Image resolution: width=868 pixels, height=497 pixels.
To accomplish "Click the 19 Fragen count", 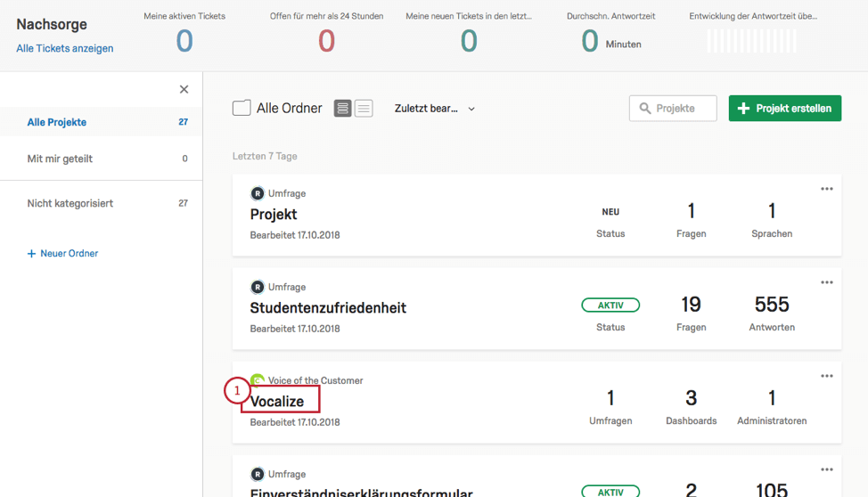I will (691, 305).
